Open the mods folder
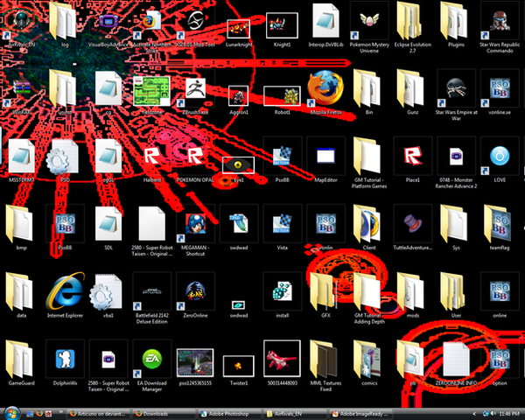Image resolution: width=525 pixels, height=420 pixels. pyautogui.click(x=412, y=292)
